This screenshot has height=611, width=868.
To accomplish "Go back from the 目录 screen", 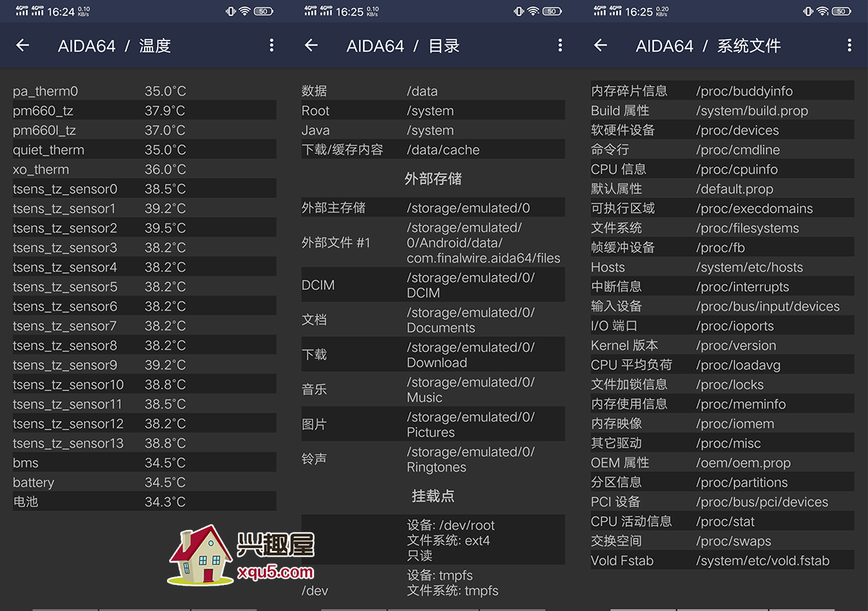I will tap(311, 46).
